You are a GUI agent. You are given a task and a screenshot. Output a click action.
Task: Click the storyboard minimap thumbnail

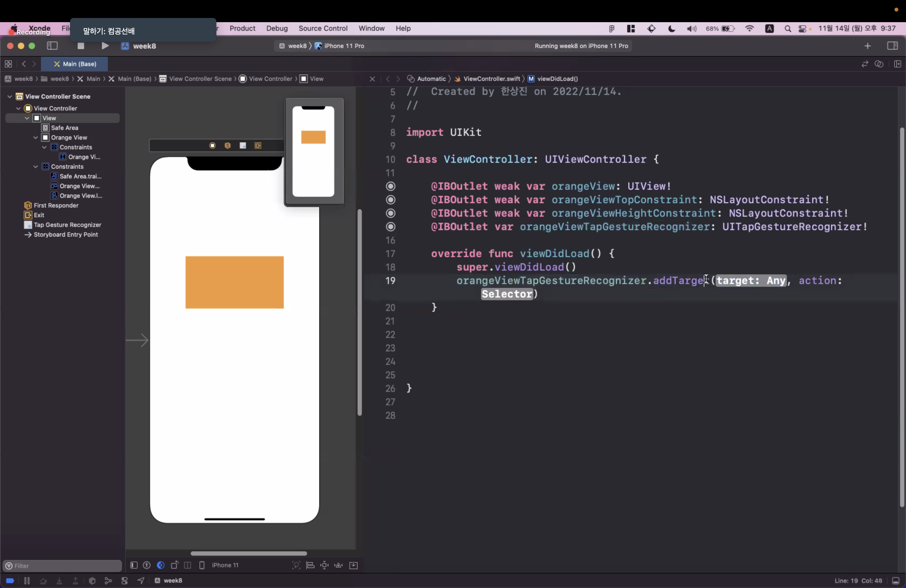[314, 152]
